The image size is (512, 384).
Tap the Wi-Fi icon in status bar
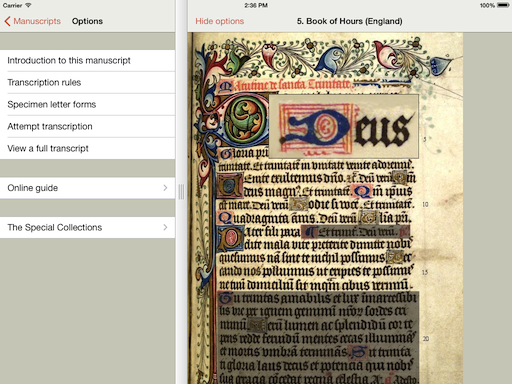click(28, 5)
